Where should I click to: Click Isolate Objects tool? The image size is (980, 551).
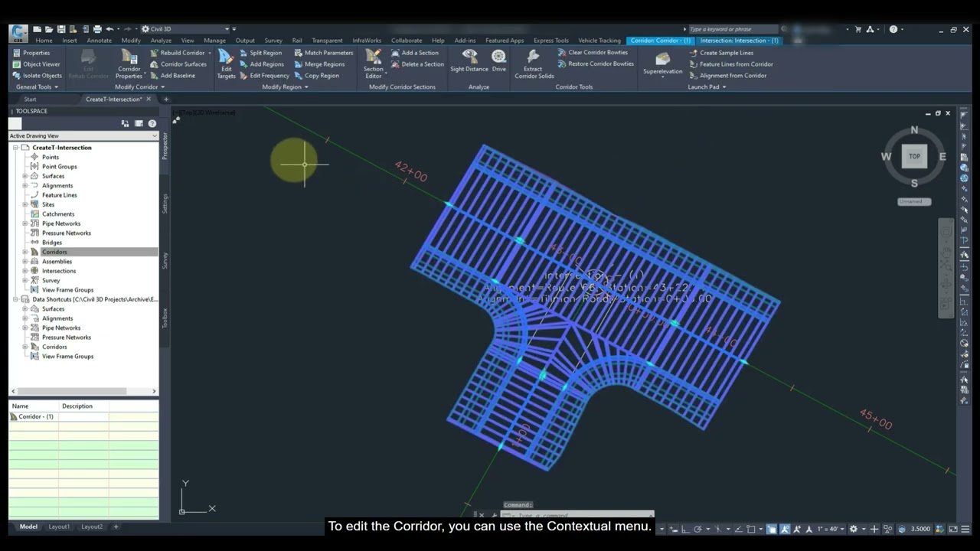pos(37,76)
